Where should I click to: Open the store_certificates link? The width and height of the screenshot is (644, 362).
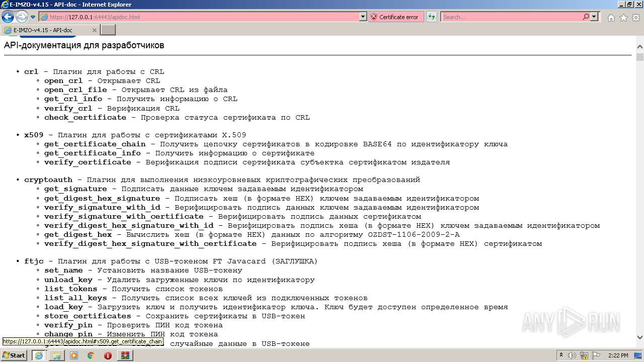[x=88, y=316]
